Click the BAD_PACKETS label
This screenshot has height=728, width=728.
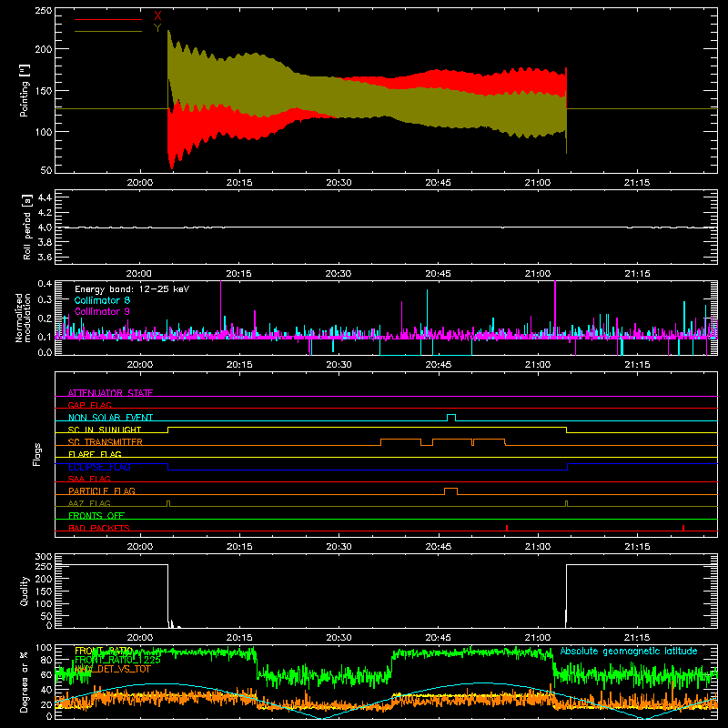(99, 528)
